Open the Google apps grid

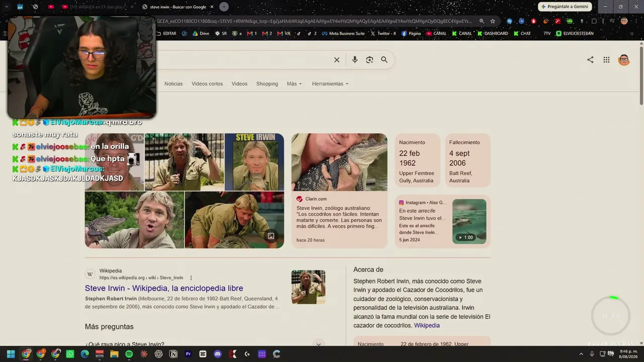[606, 60]
